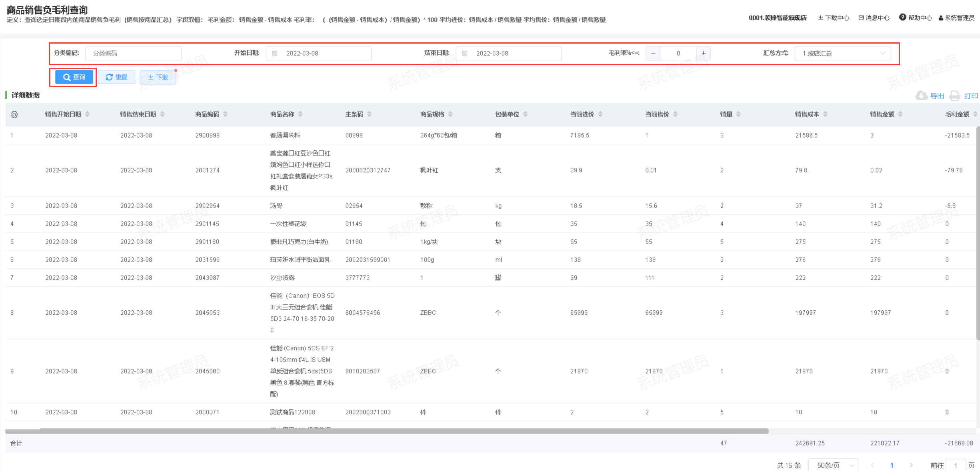Open the 消息中心 message center
The width and height of the screenshot is (980, 471).
tap(874, 18)
